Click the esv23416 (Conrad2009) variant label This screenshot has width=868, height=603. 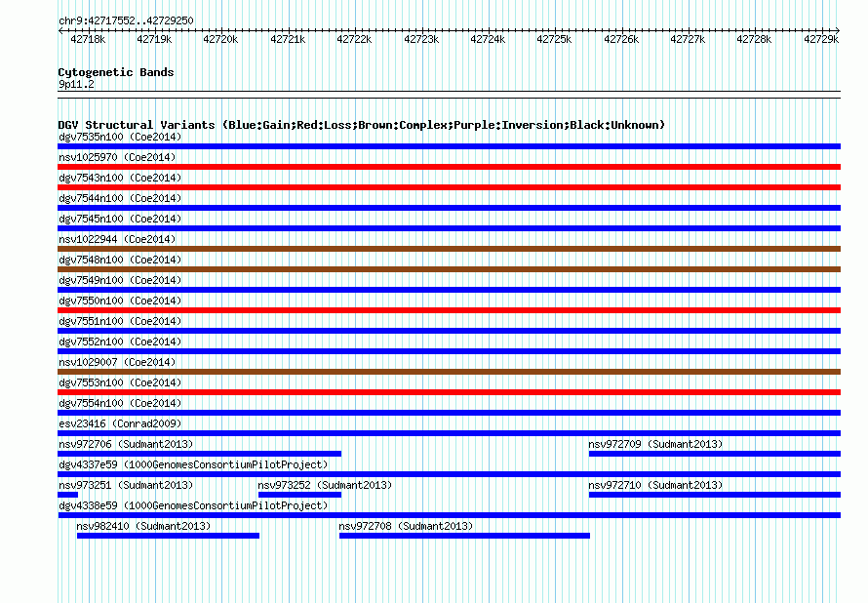tap(120, 423)
